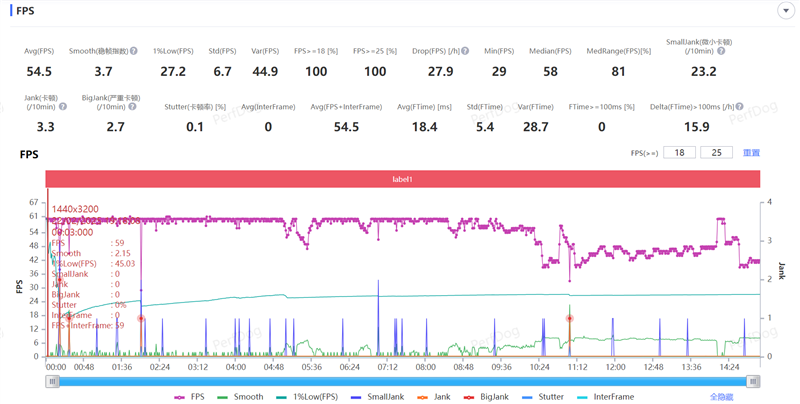The width and height of the screenshot is (800, 404).
Task: Open help icon next to Smooth(稳帧指数)
Action: tap(133, 51)
